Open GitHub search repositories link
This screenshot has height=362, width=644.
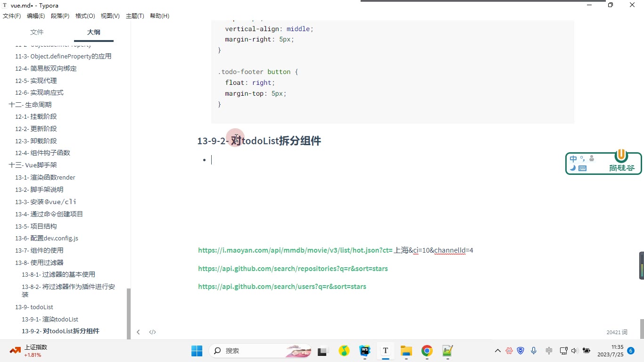coord(293,269)
